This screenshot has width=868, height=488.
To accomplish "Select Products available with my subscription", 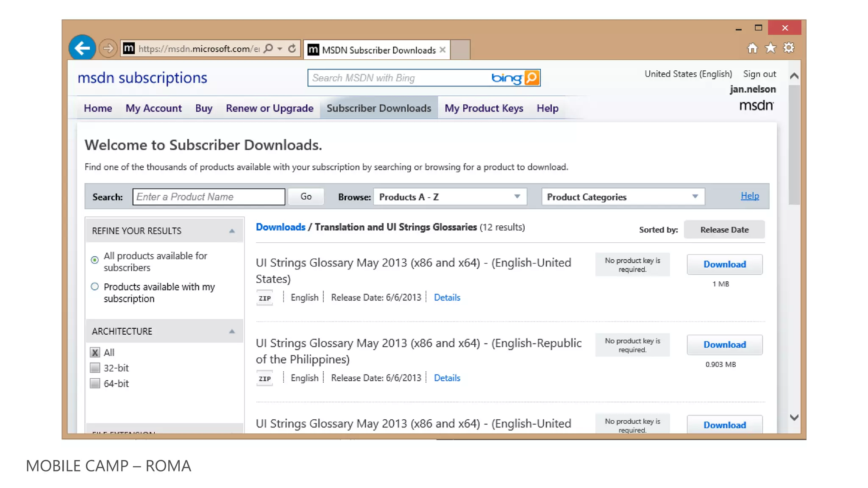I will [x=95, y=287].
